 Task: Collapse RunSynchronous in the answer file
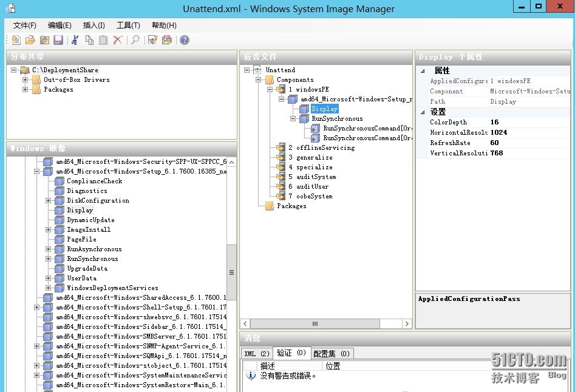[x=293, y=118]
